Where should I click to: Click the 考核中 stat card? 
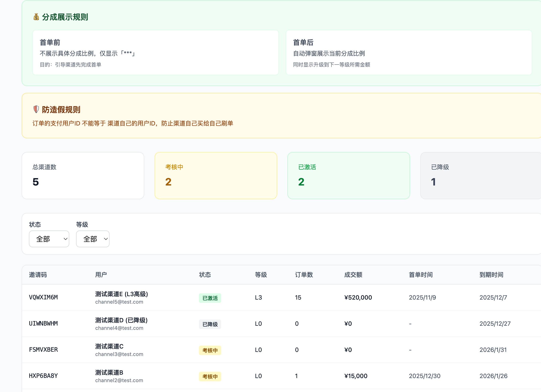tap(216, 176)
